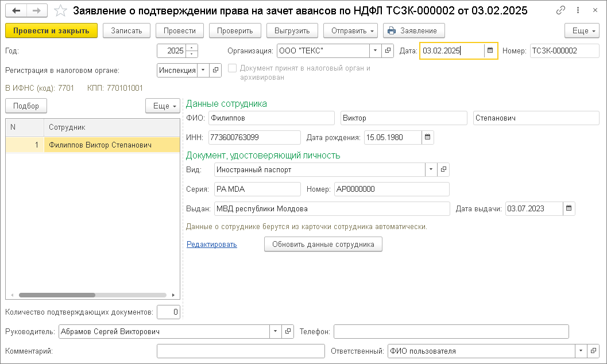The image size is (607, 364).
Task: Open the top toolbar Еще menu
Action: click(x=582, y=30)
